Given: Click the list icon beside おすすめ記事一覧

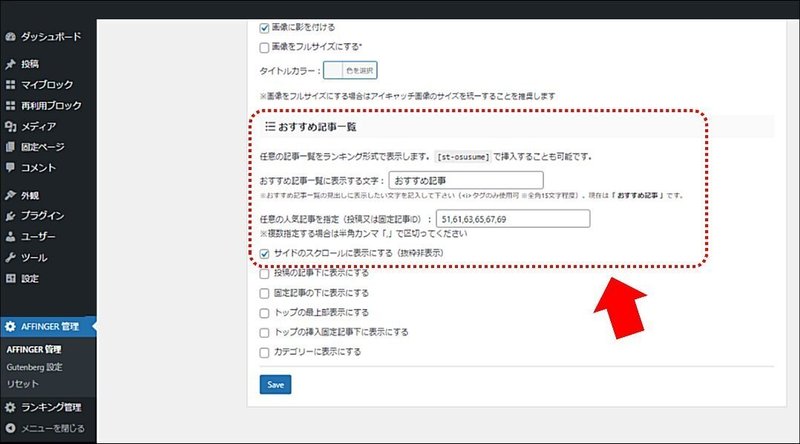Looking at the screenshot, I should click(270, 126).
